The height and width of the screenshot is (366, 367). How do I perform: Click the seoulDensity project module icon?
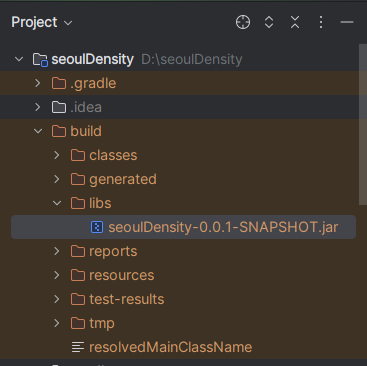point(40,60)
